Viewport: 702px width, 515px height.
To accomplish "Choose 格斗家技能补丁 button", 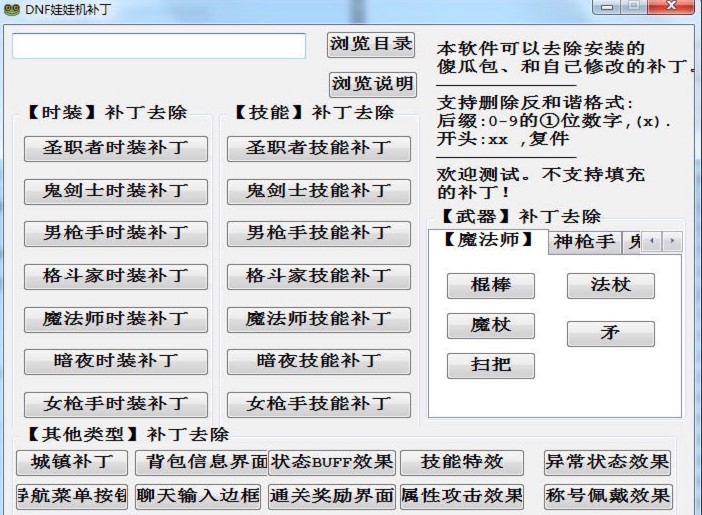I will (x=319, y=277).
